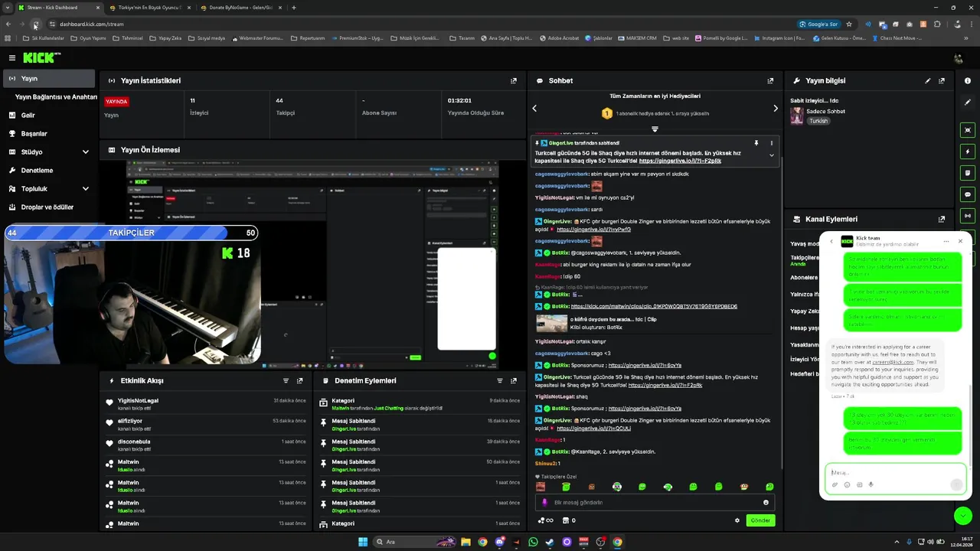Open Yayın in the sidebar

click(x=49, y=78)
